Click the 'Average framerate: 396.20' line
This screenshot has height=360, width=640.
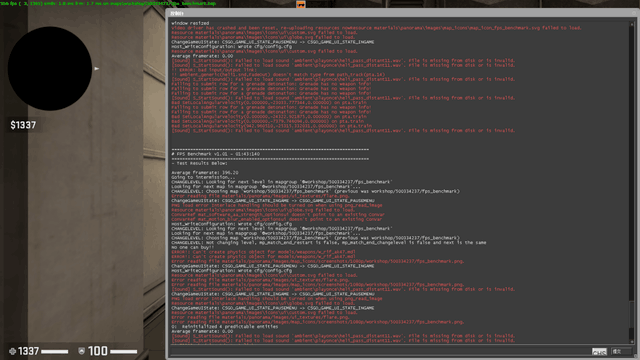point(204,173)
